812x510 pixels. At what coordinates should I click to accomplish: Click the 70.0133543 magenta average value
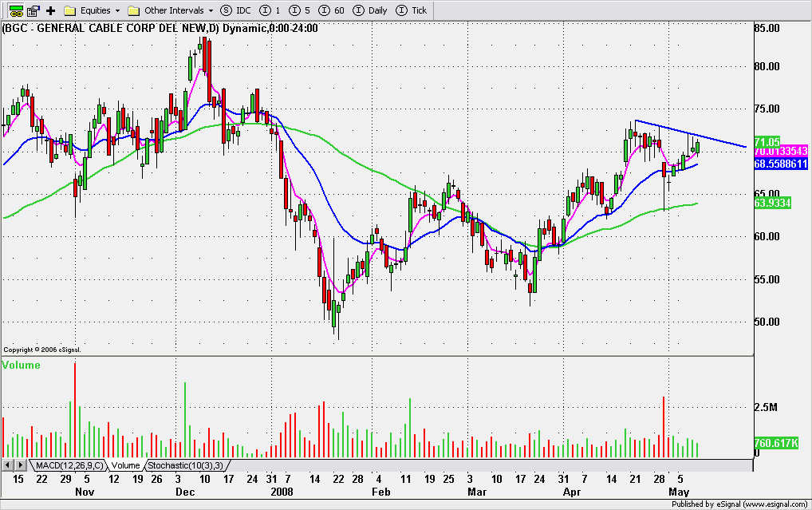pyautogui.click(x=780, y=151)
